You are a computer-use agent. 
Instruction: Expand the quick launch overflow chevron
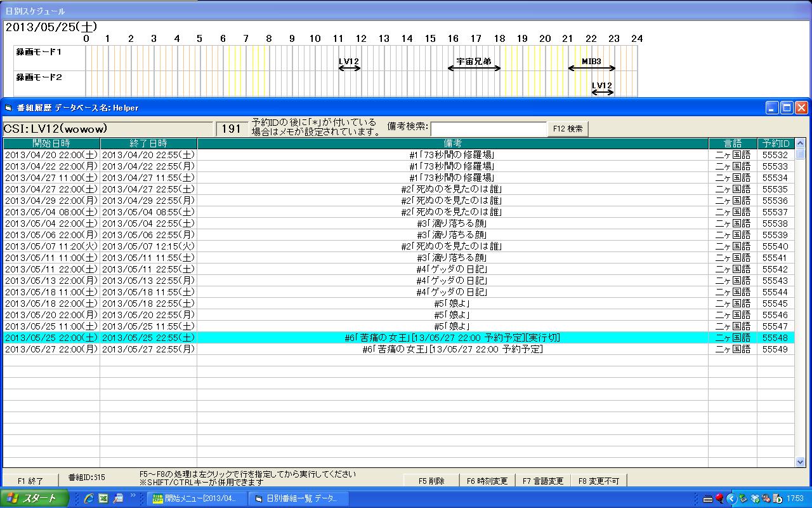pyautogui.click(x=133, y=495)
